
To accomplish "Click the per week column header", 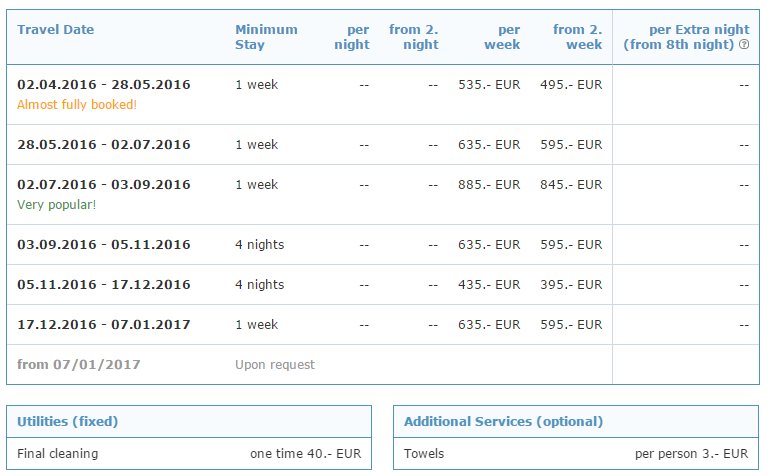I will pyautogui.click(x=500, y=37).
